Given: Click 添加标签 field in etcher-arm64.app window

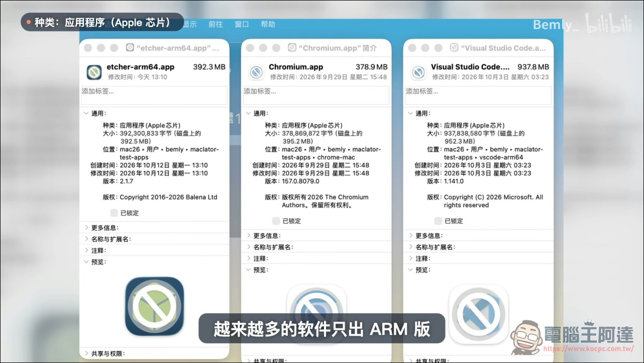Looking at the screenshot, I should 154,95.
